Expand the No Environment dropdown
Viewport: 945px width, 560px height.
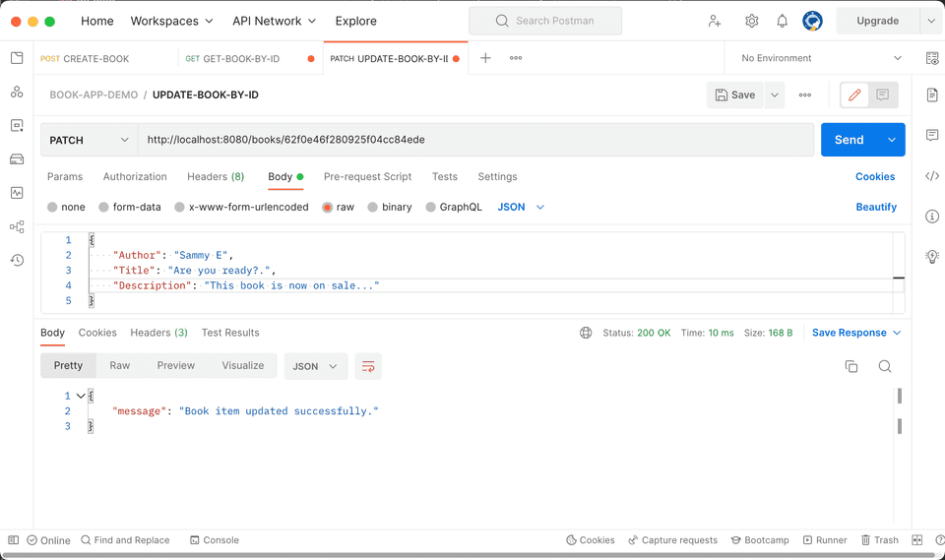point(821,58)
